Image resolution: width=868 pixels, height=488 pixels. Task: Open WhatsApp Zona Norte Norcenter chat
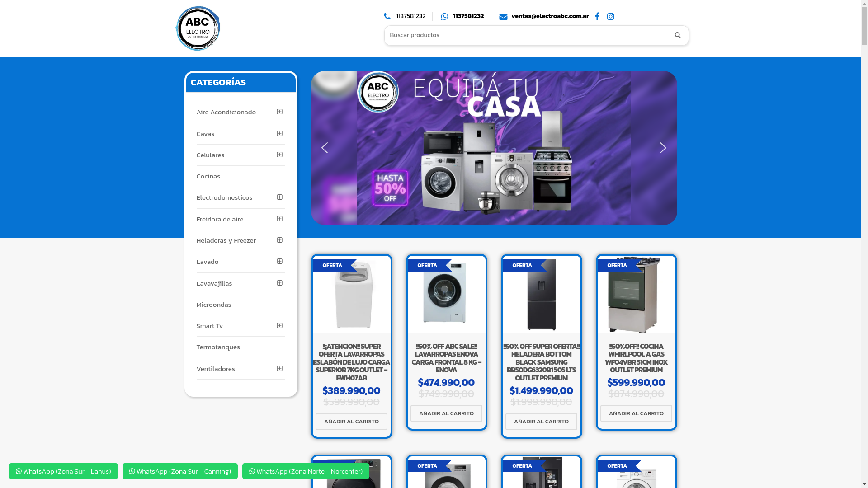click(x=306, y=471)
